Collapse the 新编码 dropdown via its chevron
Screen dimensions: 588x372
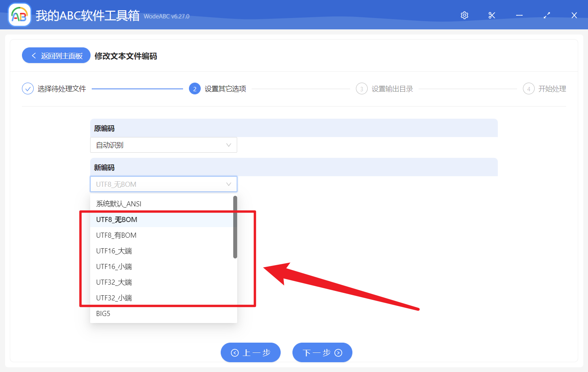point(229,184)
